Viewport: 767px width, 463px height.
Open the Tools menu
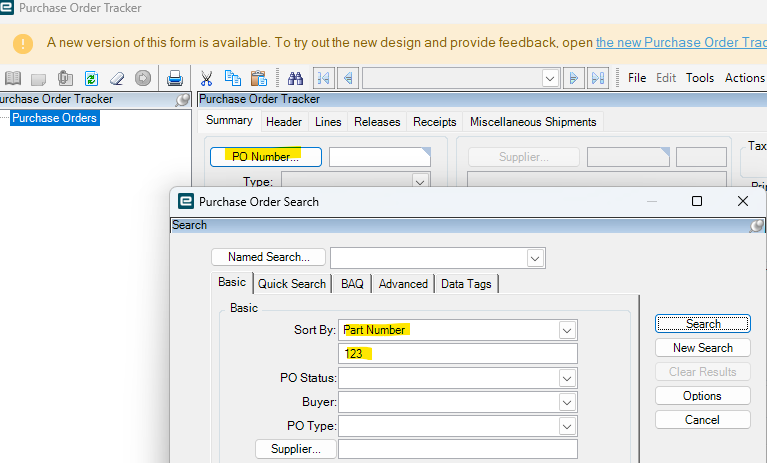coord(699,78)
